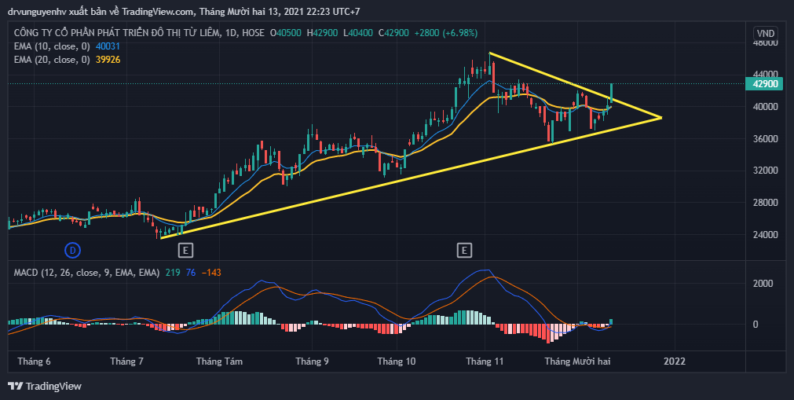Click the 32000 price axis label
This screenshot has width=794, height=400.
coord(765,171)
